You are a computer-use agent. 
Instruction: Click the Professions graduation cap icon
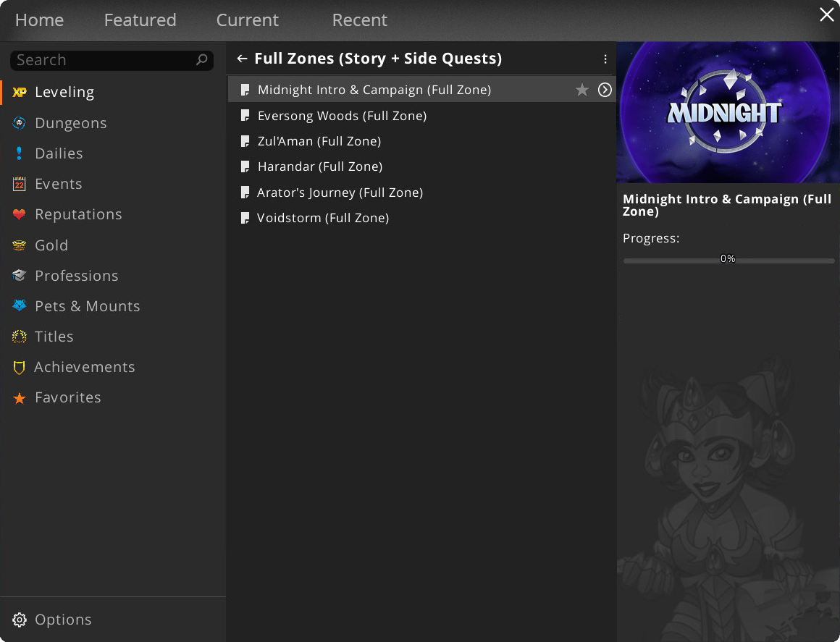click(20, 276)
